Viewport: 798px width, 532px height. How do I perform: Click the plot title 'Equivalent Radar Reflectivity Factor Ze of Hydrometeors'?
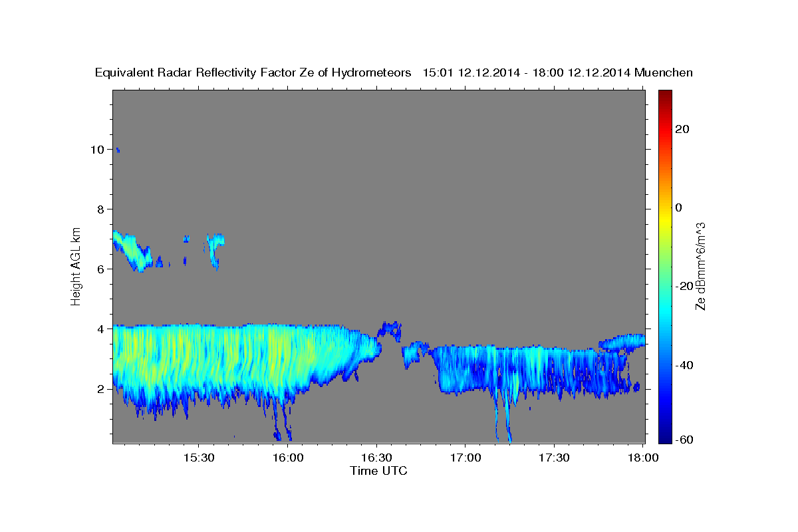coord(253,73)
